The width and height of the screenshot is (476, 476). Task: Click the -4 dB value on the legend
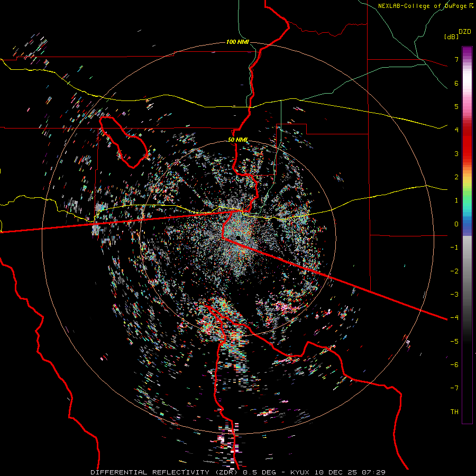[454, 317]
